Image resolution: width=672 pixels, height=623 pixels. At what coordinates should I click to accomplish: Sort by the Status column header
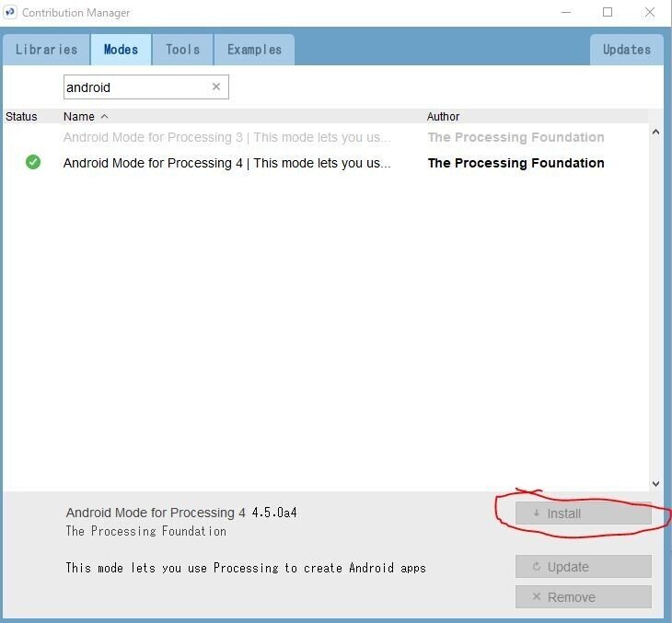click(21, 117)
